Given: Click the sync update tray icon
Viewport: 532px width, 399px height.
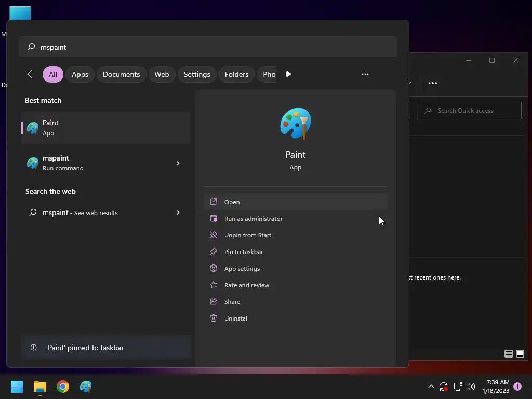Looking at the screenshot, I should coord(444,387).
